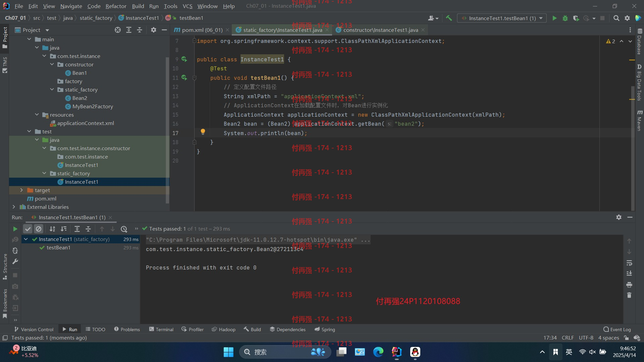644x362 pixels.
Task: Build project with hammer icon
Action: coord(449,18)
